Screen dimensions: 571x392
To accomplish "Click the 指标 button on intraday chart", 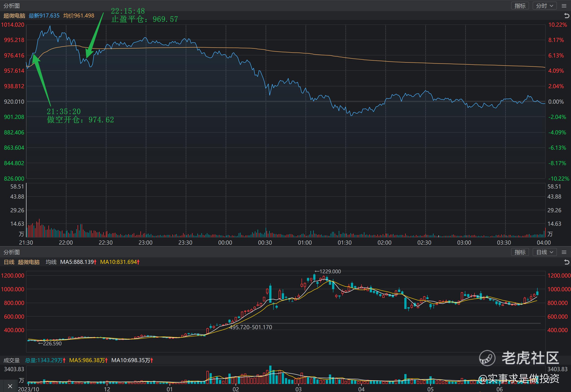I will click(520, 6).
